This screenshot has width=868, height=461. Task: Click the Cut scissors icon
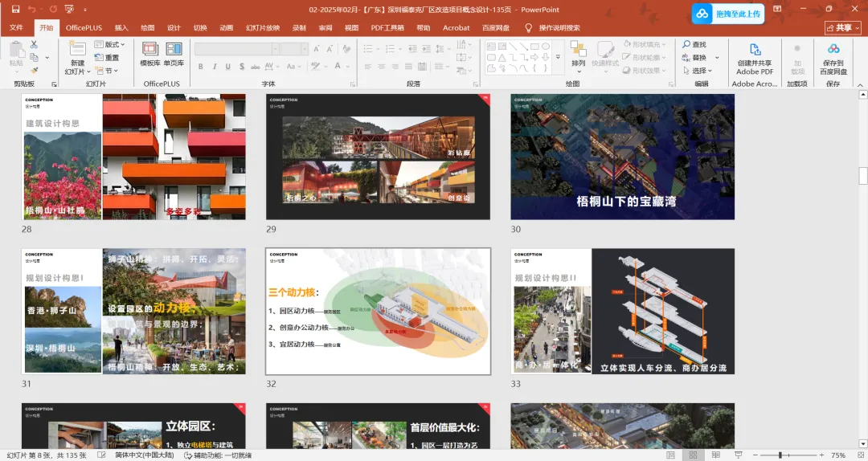coord(34,44)
